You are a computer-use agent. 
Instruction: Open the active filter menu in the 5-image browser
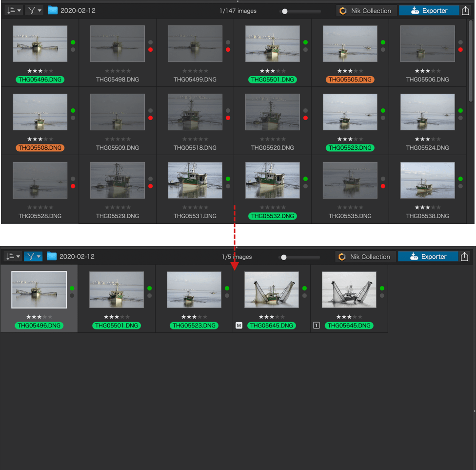tap(34, 256)
